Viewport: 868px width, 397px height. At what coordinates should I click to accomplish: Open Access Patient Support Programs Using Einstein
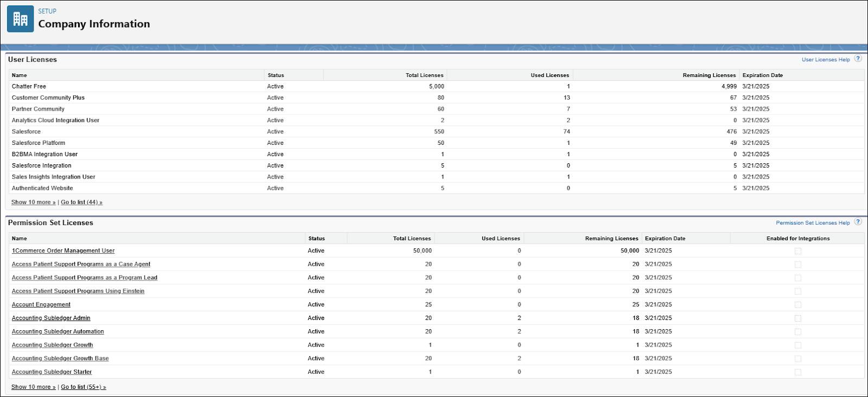(x=78, y=291)
